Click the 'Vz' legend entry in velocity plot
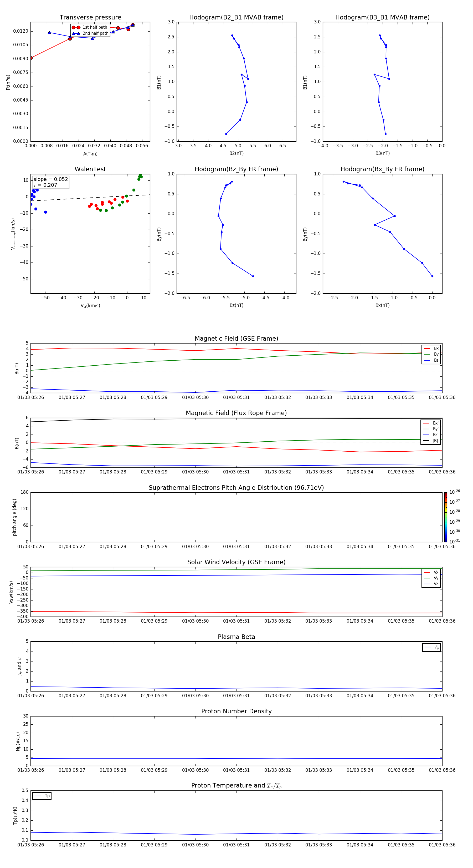 coord(431,584)
